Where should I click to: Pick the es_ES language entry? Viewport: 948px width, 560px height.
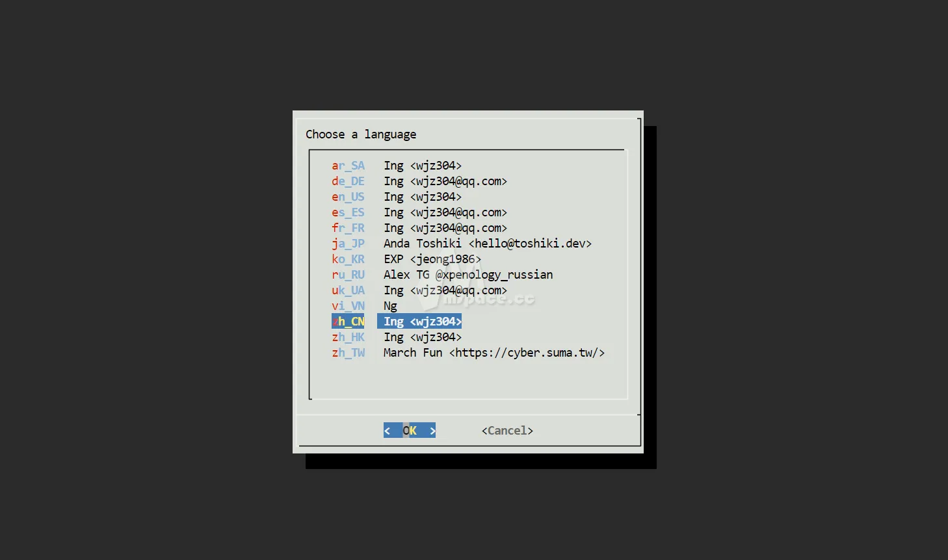[x=348, y=212]
